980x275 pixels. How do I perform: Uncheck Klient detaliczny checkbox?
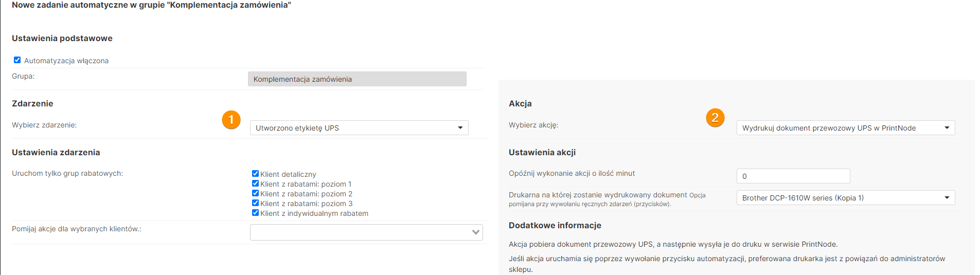[x=255, y=174]
